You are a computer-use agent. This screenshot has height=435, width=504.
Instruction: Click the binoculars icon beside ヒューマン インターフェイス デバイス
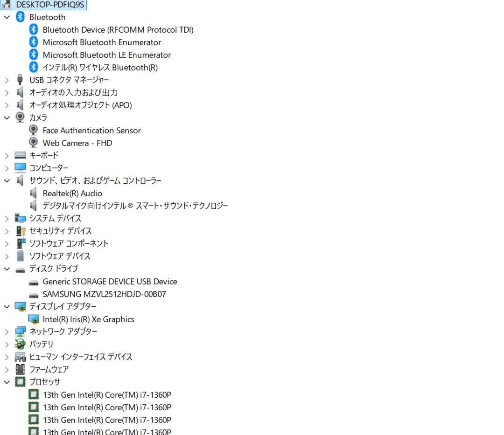pyautogui.click(x=20, y=357)
